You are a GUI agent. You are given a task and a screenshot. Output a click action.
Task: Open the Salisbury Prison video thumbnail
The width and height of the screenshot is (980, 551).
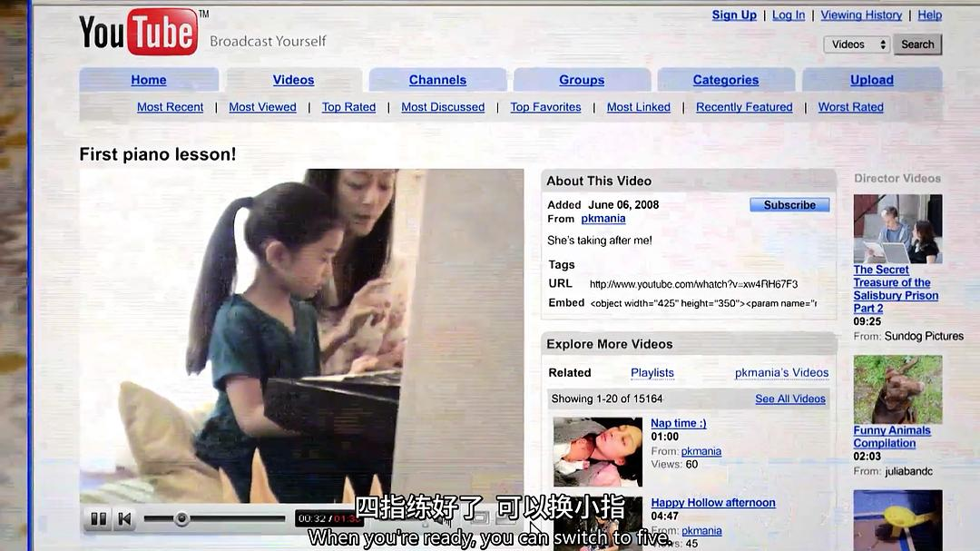(897, 228)
